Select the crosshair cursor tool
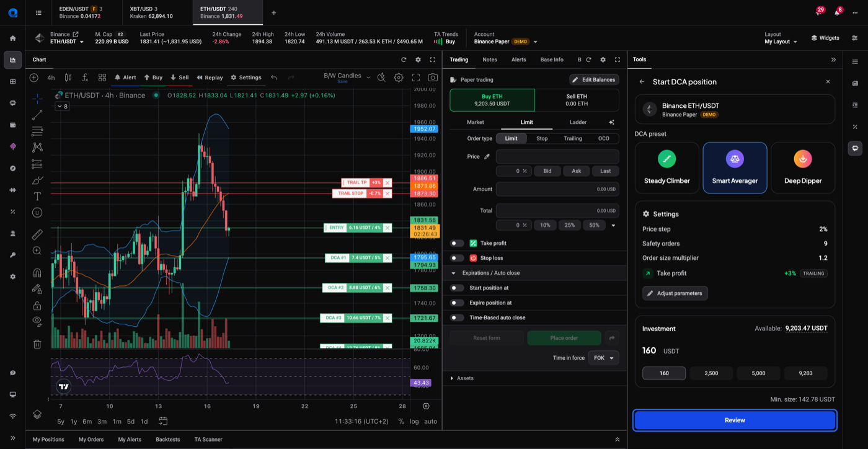Viewport: 868px width, 449px height. (x=37, y=99)
